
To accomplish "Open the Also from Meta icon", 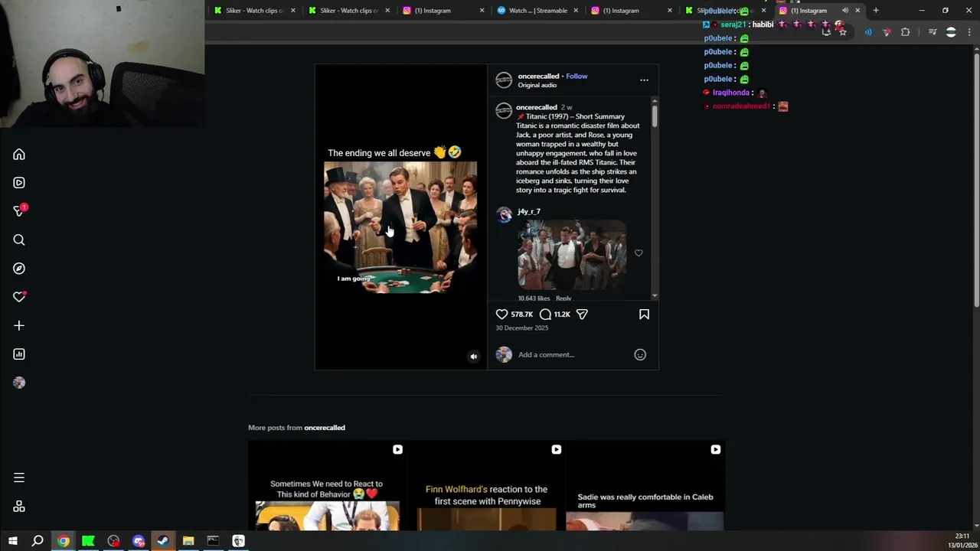I will 19,507.
